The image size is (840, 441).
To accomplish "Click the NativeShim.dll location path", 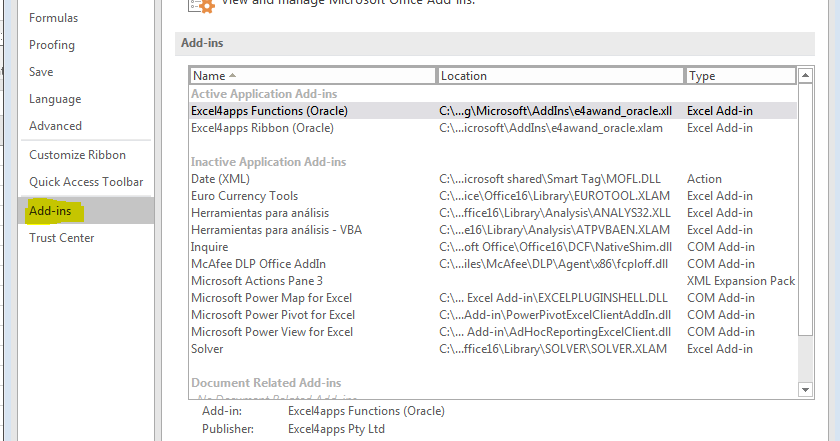I will [556, 247].
